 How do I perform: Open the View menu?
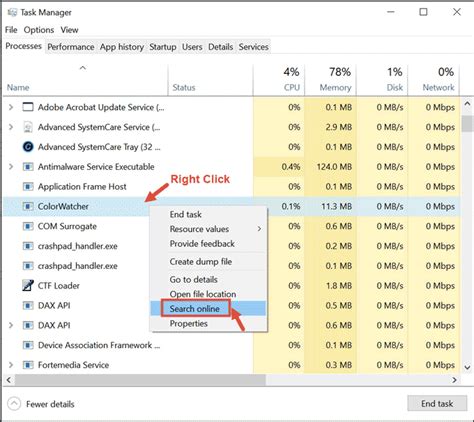[x=69, y=30]
